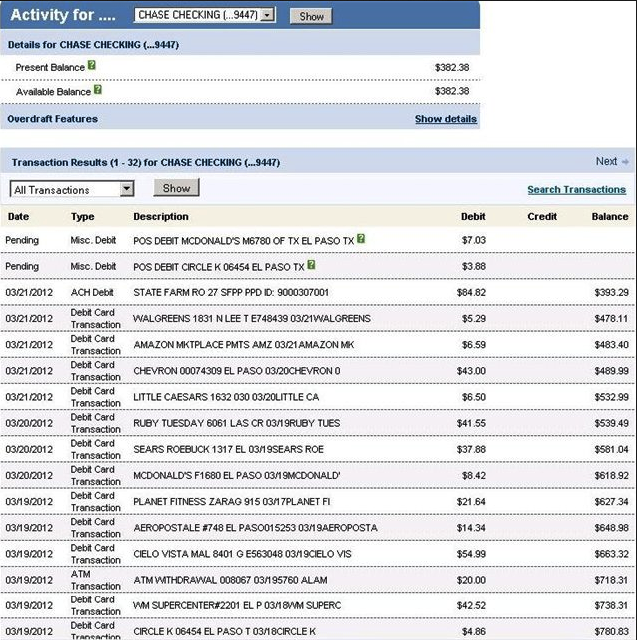Select the STATE FARM ACH Debit transaction
Image resolution: width=637 pixels, height=640 pixels.
point(231,292)
